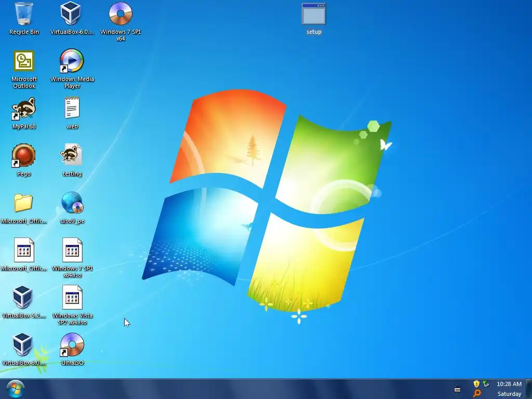Click the on-screen keyboard tray icon
This screenshot has width=532, height=399.
pyautogui.click(x=457, y=389)
